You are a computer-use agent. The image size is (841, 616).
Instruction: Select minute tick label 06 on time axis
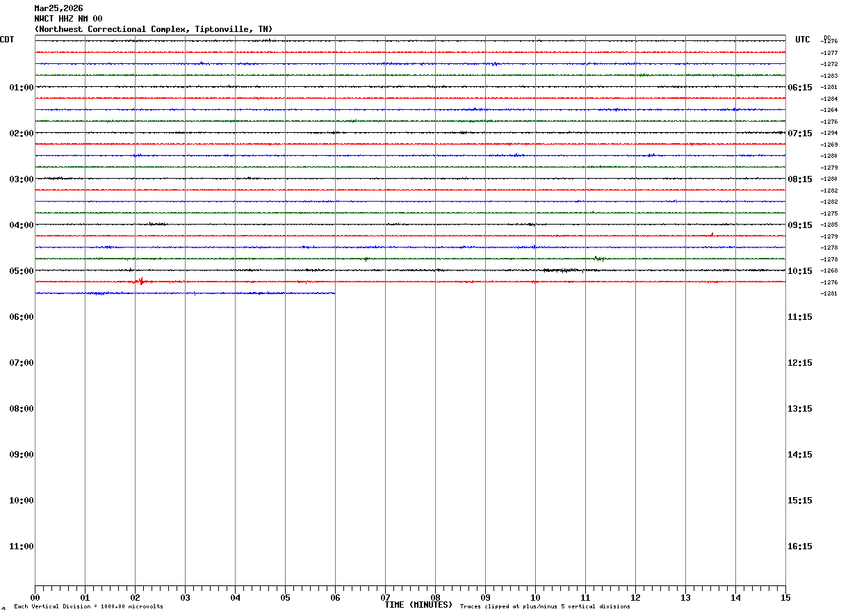pos(335,598)
